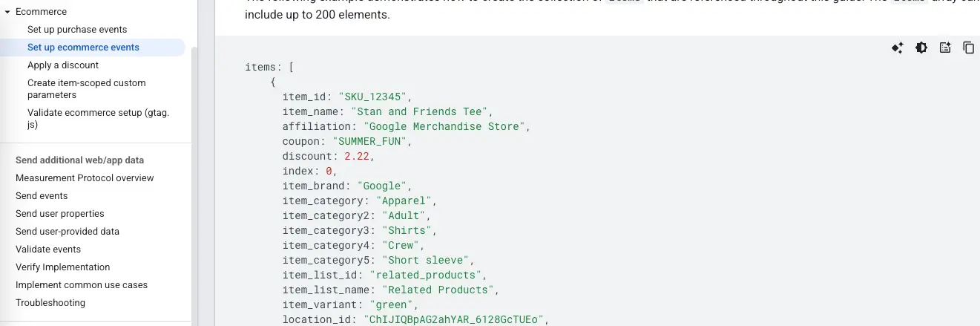The width and height of the screenshot is (980, 326).
Task: Open Verify Implementation page
Action: click(x=62, y=267)
